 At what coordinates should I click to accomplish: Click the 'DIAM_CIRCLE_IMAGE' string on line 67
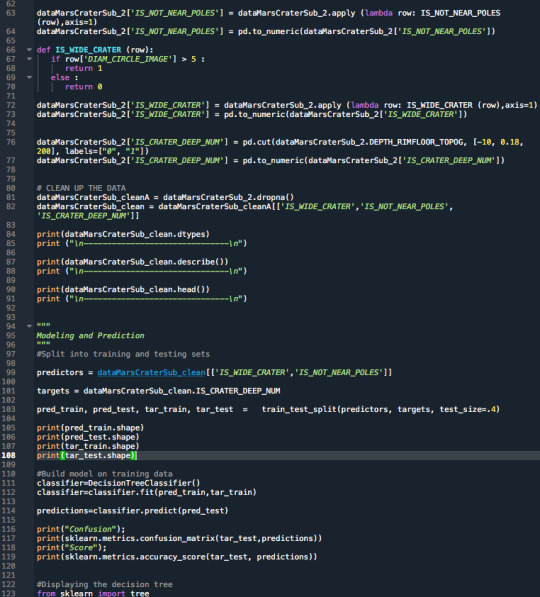(x=128, y=59)
